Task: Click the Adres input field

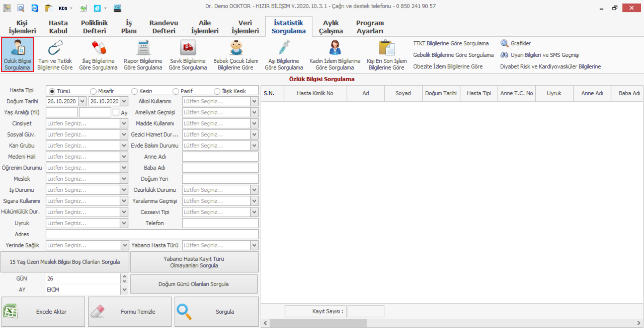Action: click(x=152, y=234)
